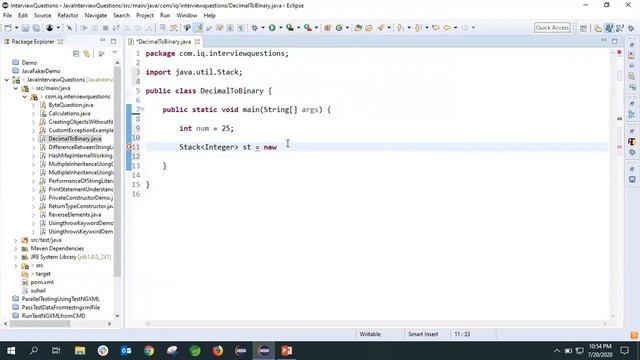The width and height of the screenshot is (640, 360).
Task: Select ReverseElements.java in the tree
Action: [74, 215]
